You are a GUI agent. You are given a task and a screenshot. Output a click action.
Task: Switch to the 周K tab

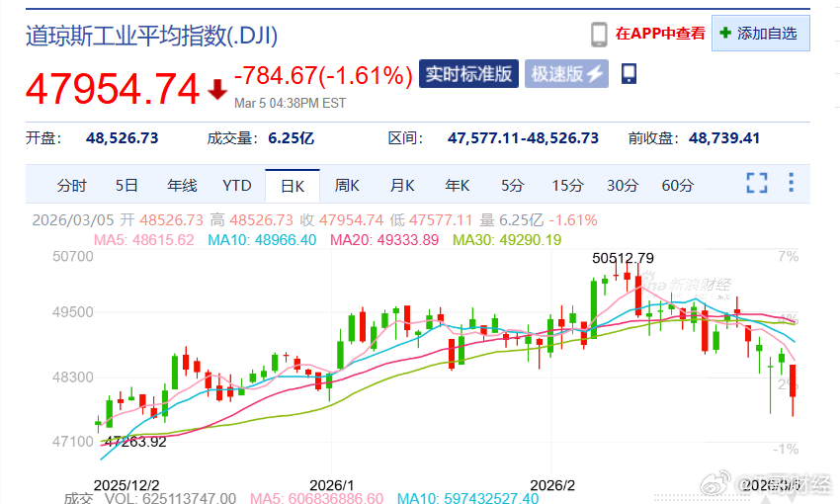tap(347, 186)
